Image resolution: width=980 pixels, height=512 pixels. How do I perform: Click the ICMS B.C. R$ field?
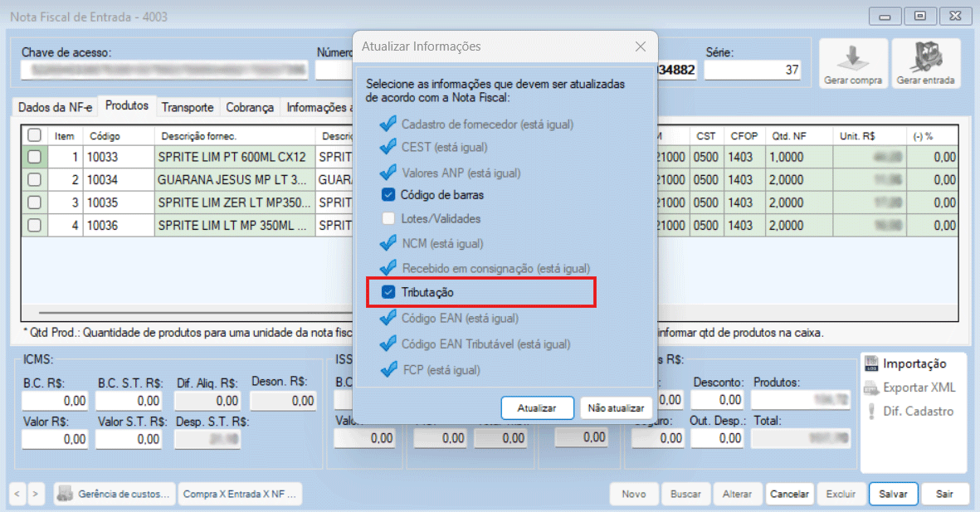pos(55,401)
